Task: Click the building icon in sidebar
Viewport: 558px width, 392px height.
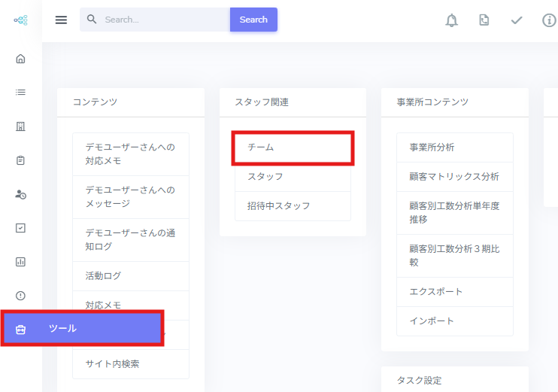Action: (21, 126)
